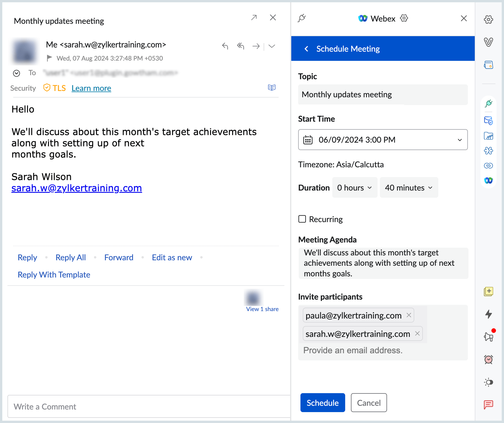The width and height of the screenshot is (504, 423).
Task: Go back from Schedule Meeting panel
Action: (306, 49)
